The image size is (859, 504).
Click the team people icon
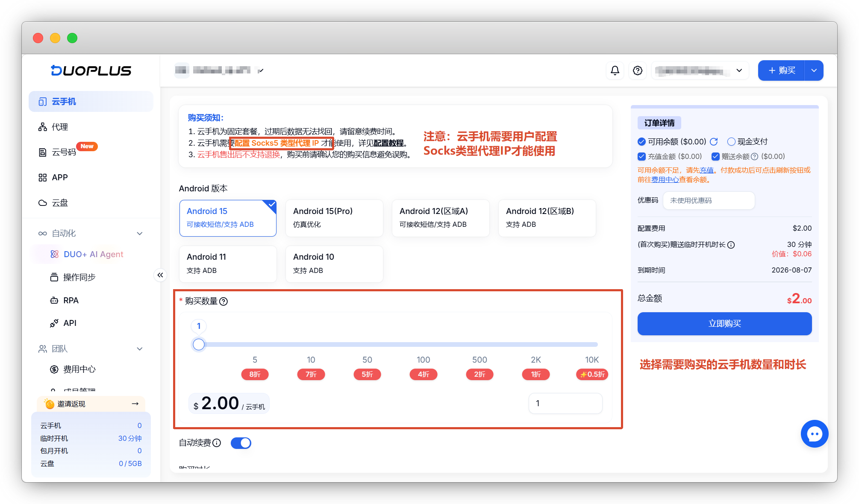point(42,349)
